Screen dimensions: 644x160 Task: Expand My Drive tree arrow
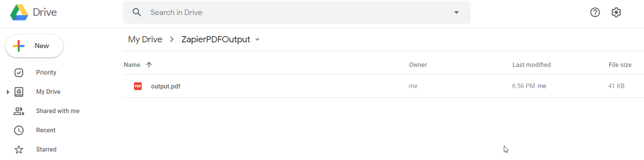[8, 92]
